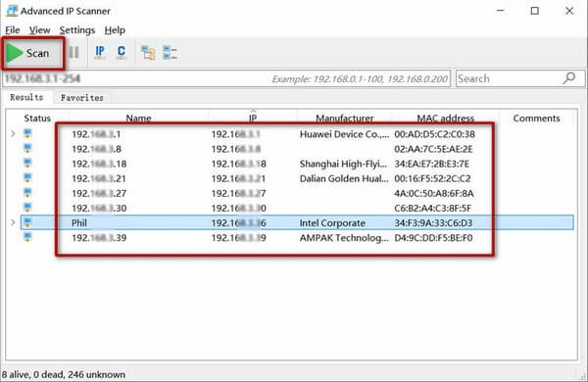Focus the IP range input field
Viewport: 588px width, 382px height.
click(226, 78)
